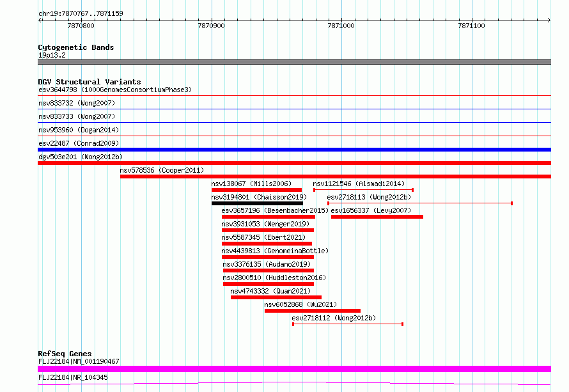This screenshot has height=392, width=569.
Task: Click the red bar under nsv6052868
Action: coord(313,311)
